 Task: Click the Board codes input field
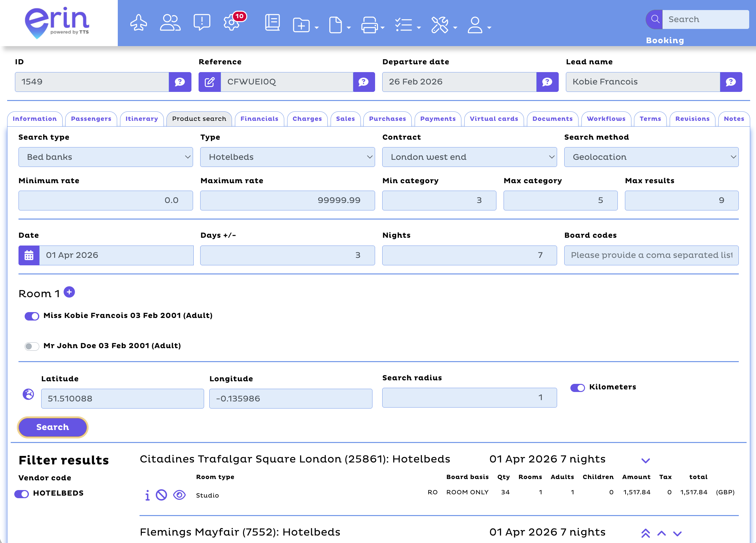tap(651, 256)
